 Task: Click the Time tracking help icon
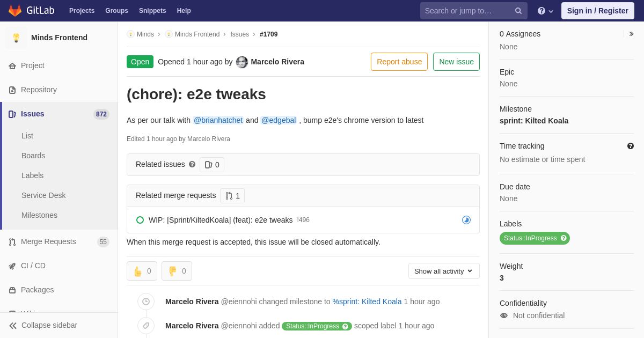pos(630,146)
